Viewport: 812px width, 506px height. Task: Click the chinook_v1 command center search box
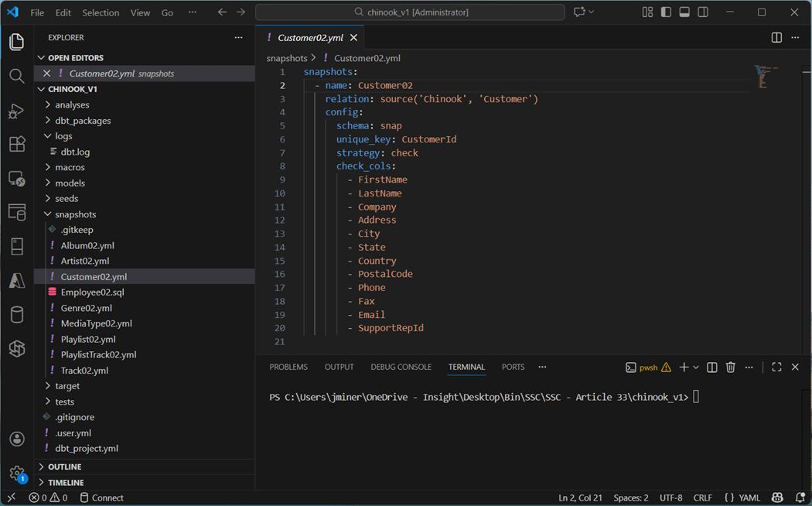tap(411, 12)
